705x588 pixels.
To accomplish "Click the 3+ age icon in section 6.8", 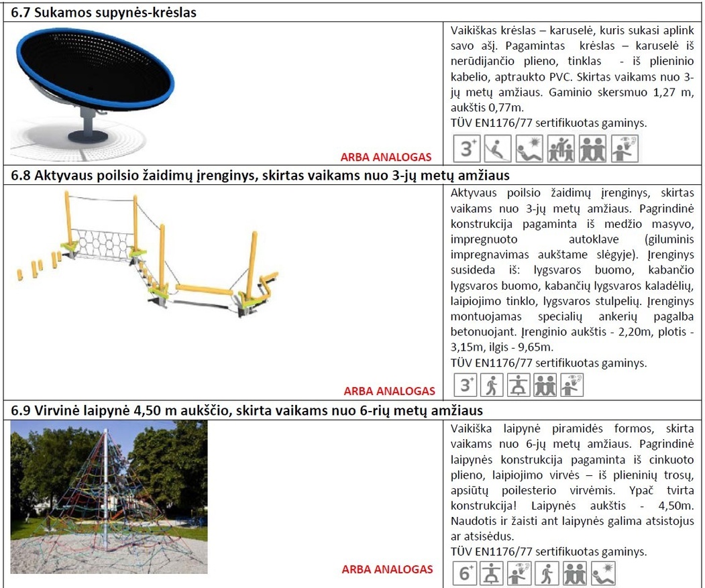I will point(467,385).
